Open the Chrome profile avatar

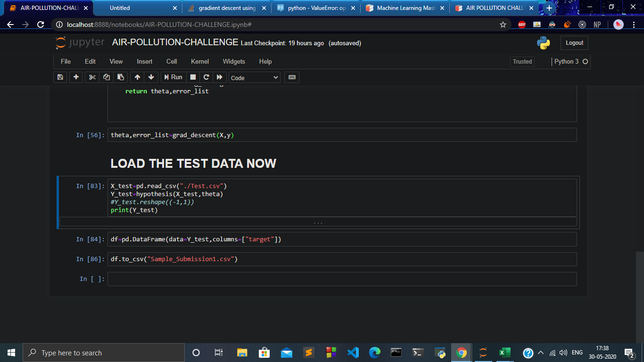619,25
